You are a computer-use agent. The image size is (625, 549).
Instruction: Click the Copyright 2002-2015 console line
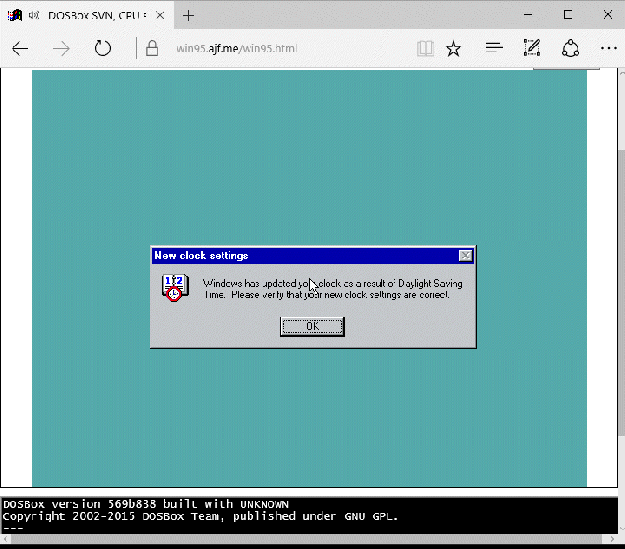coord(200,517)
